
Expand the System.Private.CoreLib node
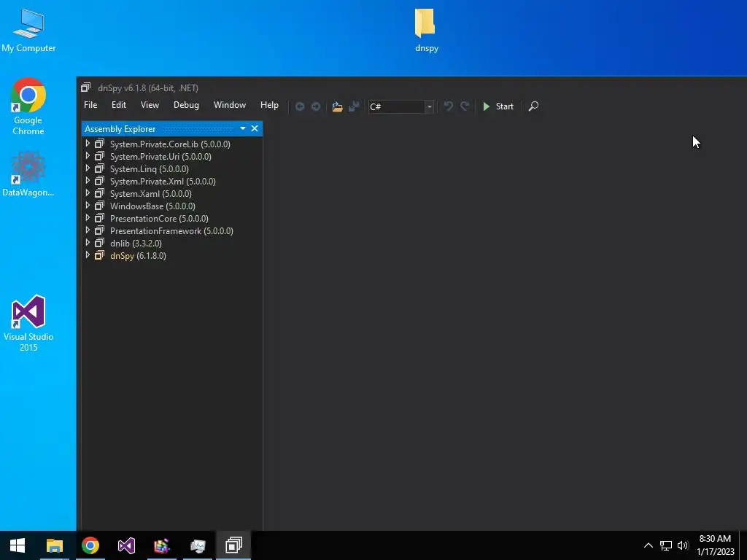click(88, 144)
